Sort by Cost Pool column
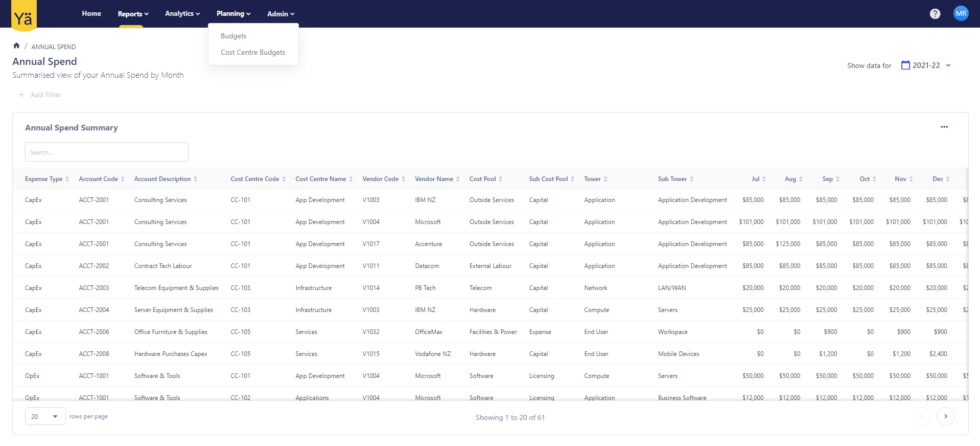 485,179
